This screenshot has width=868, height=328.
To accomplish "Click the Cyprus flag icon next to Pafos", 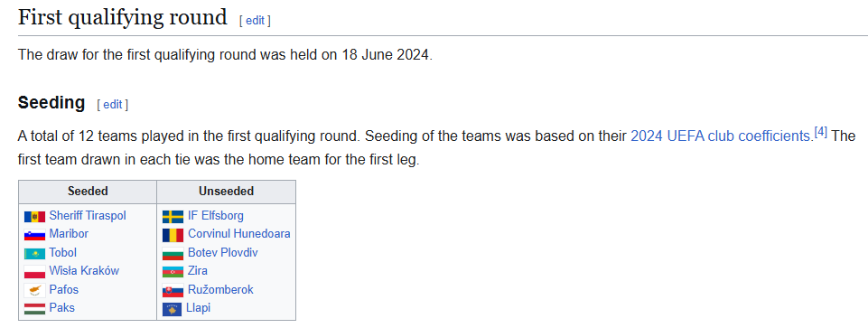I will click(34, 290).
